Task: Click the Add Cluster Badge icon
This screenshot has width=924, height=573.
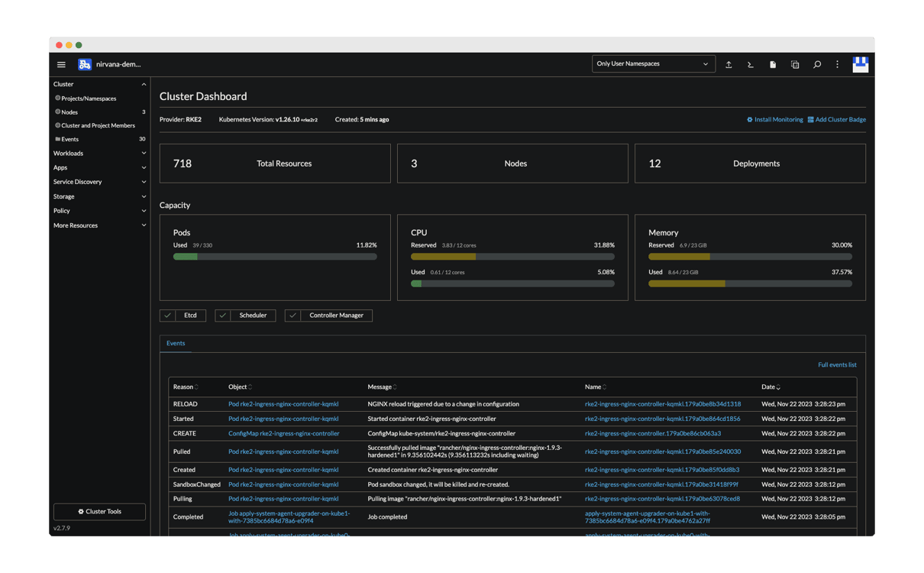Action: click(x=811, y=120)
